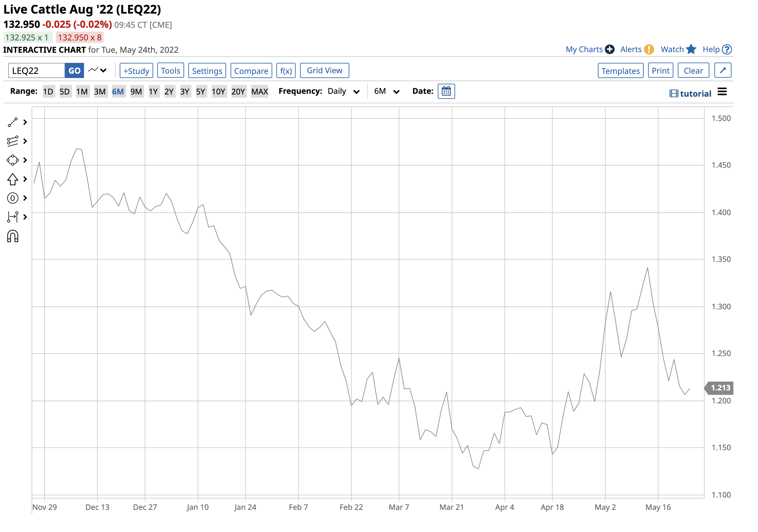
Task: Select the trend line drawing tool
Action: click(x=13, y=123)
